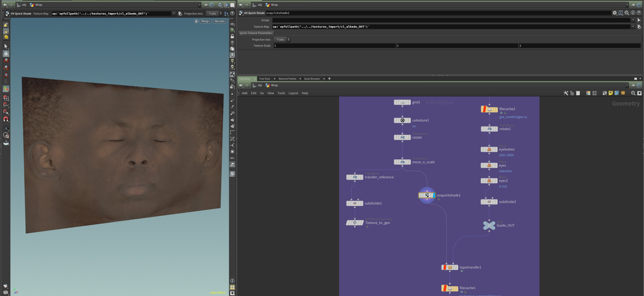Viewport: 644px width, 296px height.
Task: Select the uvtexture1 node icon
Action: pos(402,120)
